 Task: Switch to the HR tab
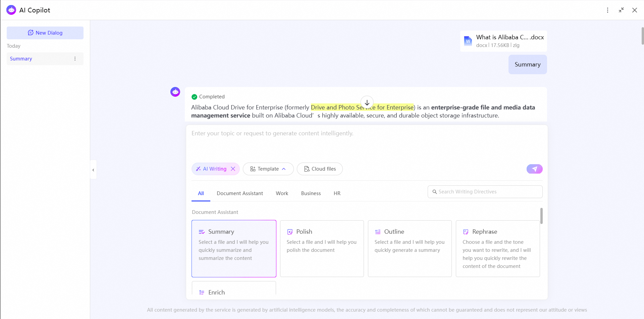[x=337, y=193]
